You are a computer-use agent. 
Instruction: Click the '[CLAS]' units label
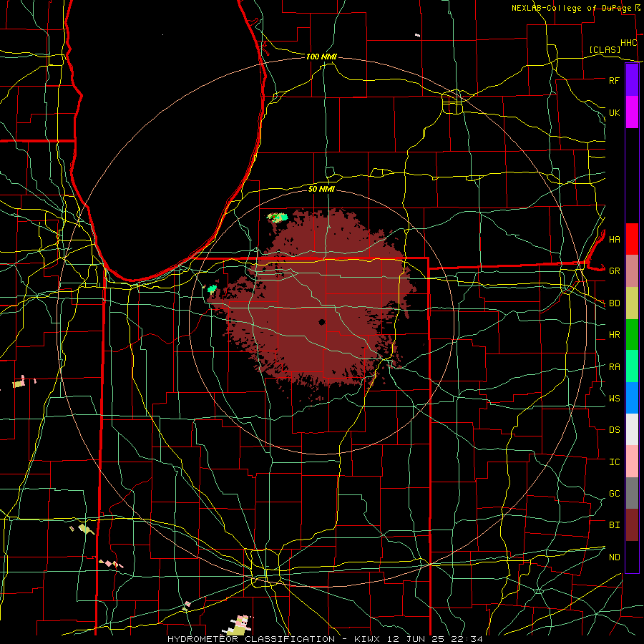pos(605,49)
